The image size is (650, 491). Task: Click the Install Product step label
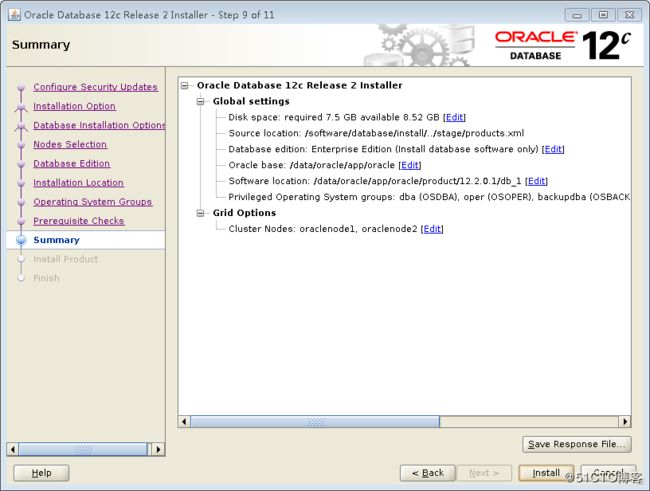coord(65,259)
